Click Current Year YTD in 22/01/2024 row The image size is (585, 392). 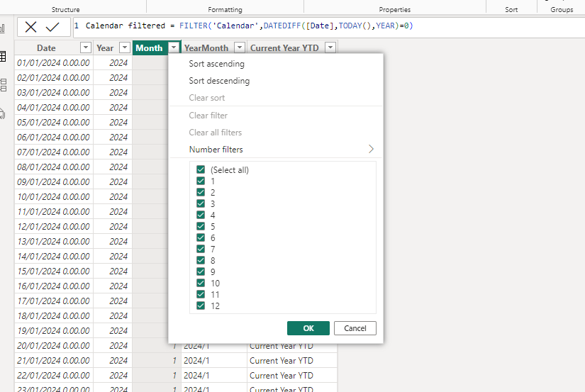pyautogui.click(x=292, y=376)
